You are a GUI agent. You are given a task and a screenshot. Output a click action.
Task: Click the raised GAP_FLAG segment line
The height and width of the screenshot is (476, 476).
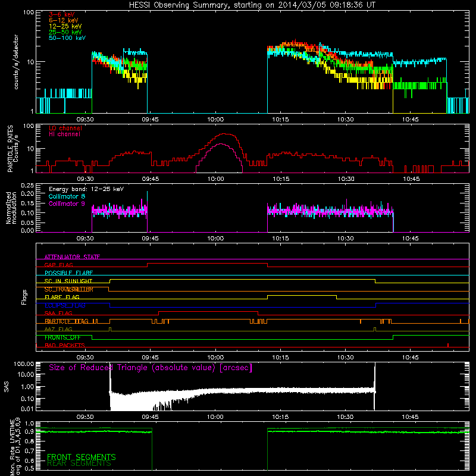[207, 264]
